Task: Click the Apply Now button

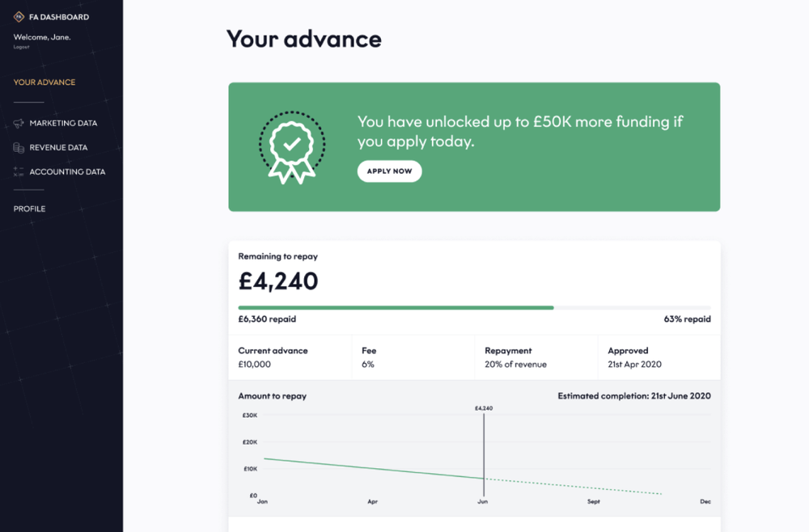Action: (390, 171)
